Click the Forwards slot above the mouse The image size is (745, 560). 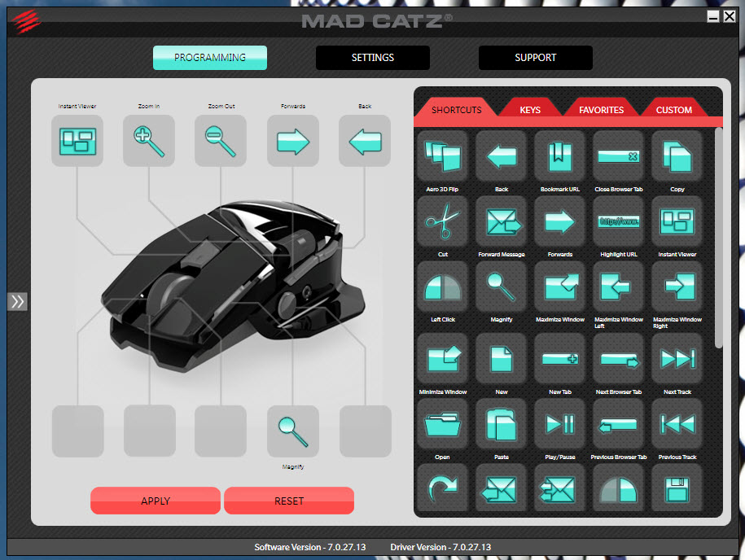pos(292,141)
